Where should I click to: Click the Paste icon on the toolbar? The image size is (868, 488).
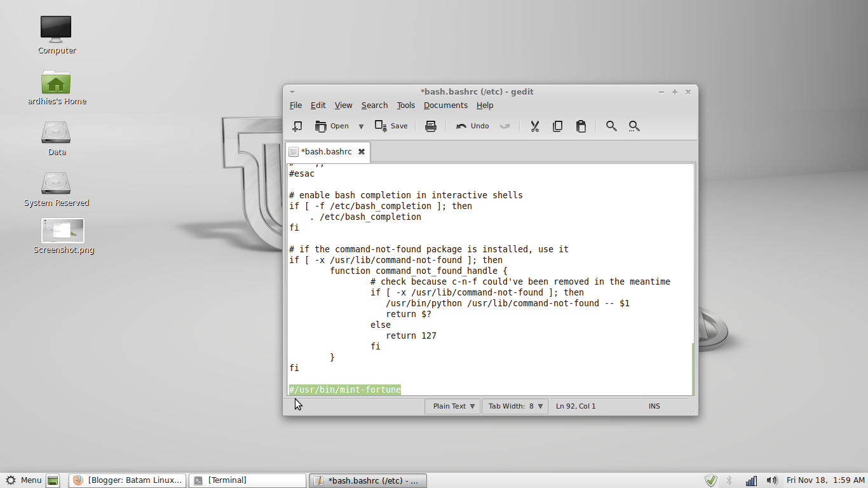tap(581, 126)
